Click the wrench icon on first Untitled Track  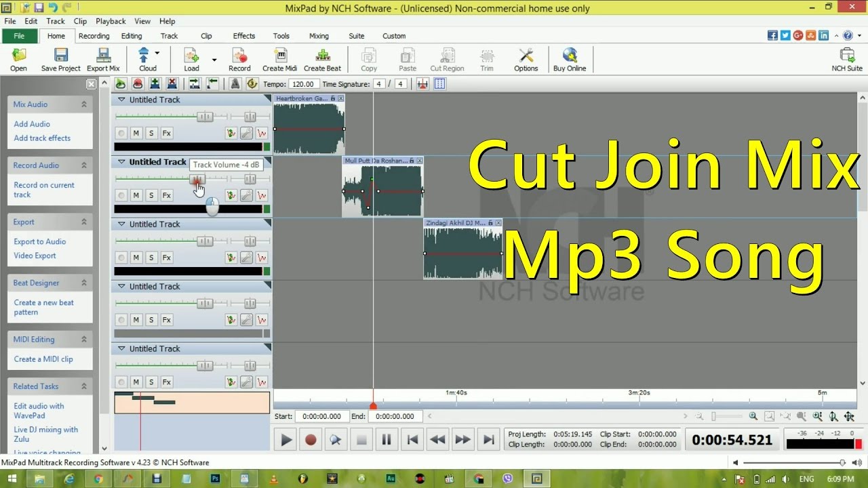click(x=247, y=133)
